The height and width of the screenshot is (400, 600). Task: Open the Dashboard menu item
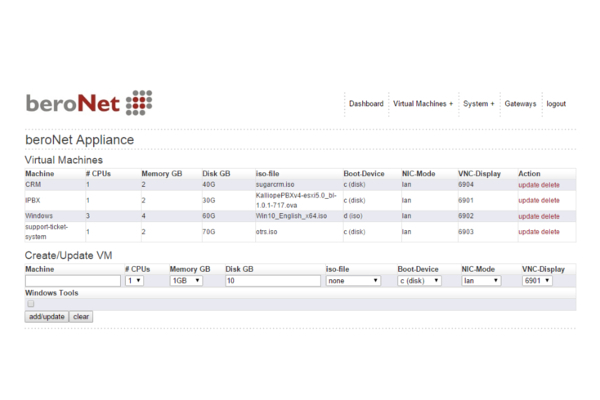click(366, 104)
